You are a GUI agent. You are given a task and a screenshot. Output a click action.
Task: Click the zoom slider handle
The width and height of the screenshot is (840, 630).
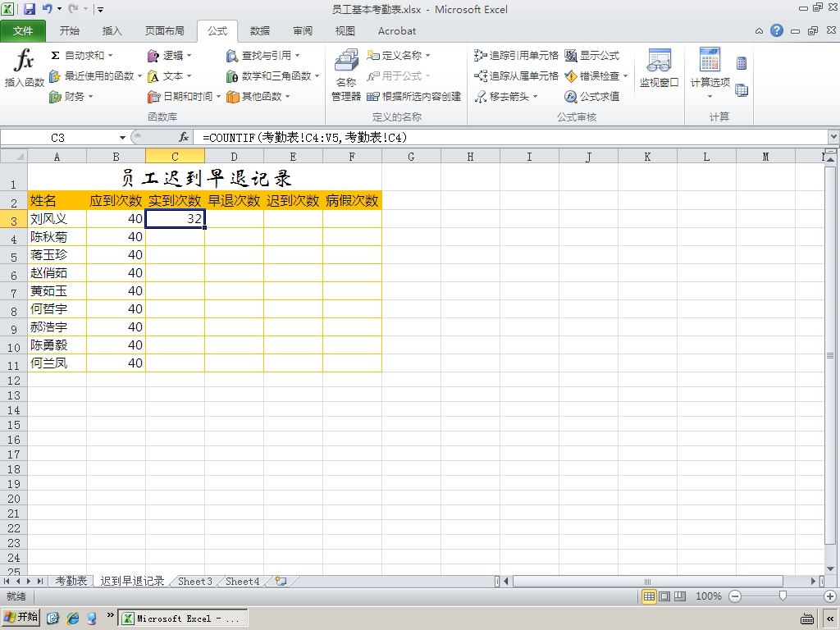(x=783, y=596)
